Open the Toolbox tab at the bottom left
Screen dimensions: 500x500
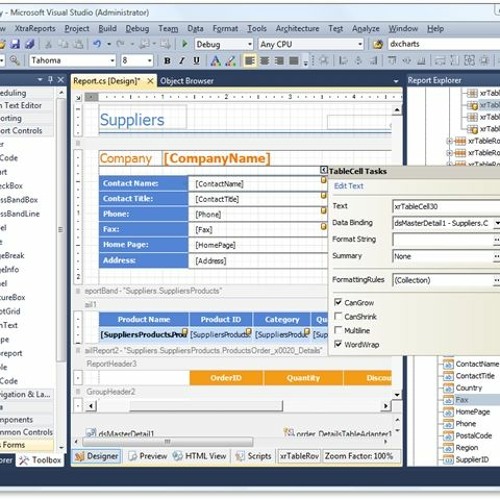coord(41,460)
